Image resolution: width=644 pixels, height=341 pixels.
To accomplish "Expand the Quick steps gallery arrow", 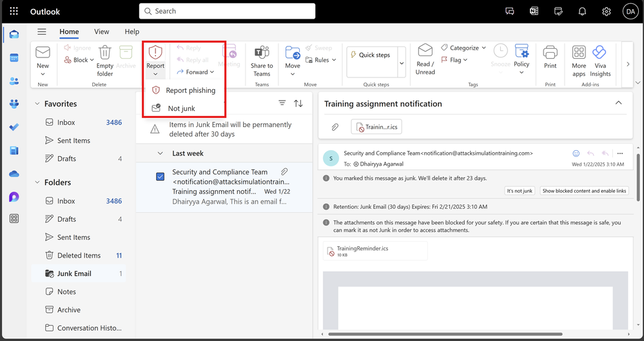I will click(402, 63).
